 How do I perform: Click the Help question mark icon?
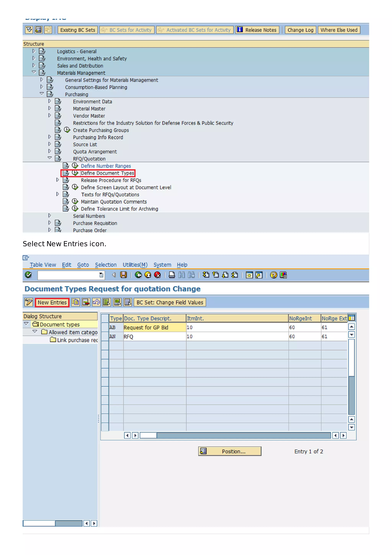pyautogui.click(x=273, y=275)
